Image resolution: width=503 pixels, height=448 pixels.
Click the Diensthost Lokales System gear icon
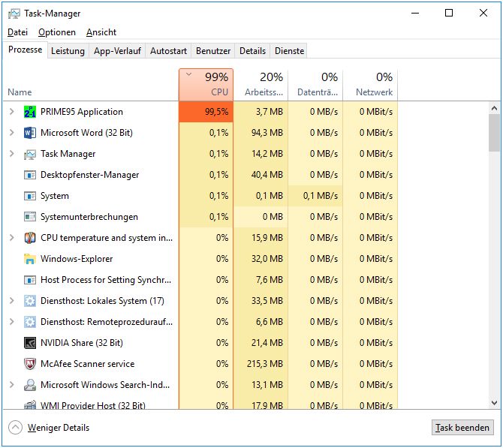click(x=30, y=301)
